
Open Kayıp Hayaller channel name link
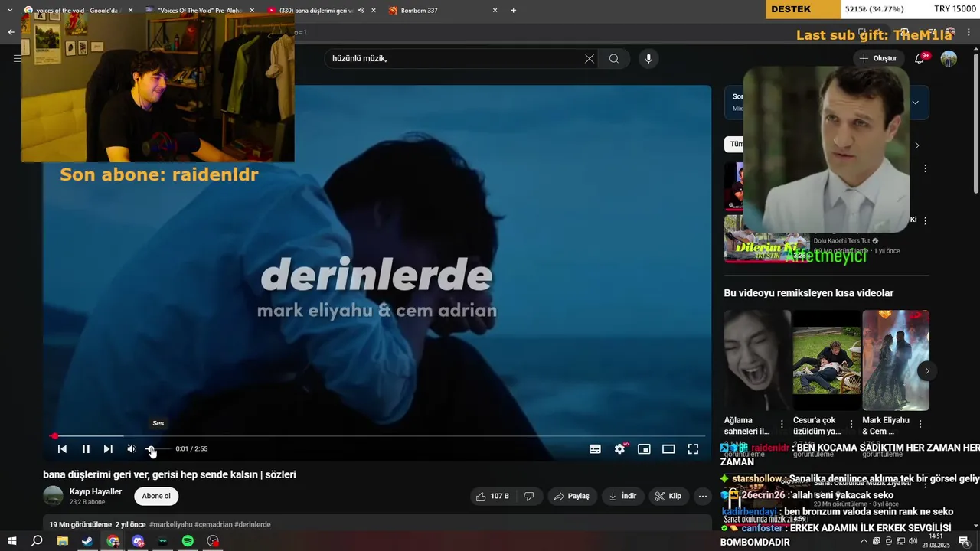pyautogui.click(x=96, y=491)
